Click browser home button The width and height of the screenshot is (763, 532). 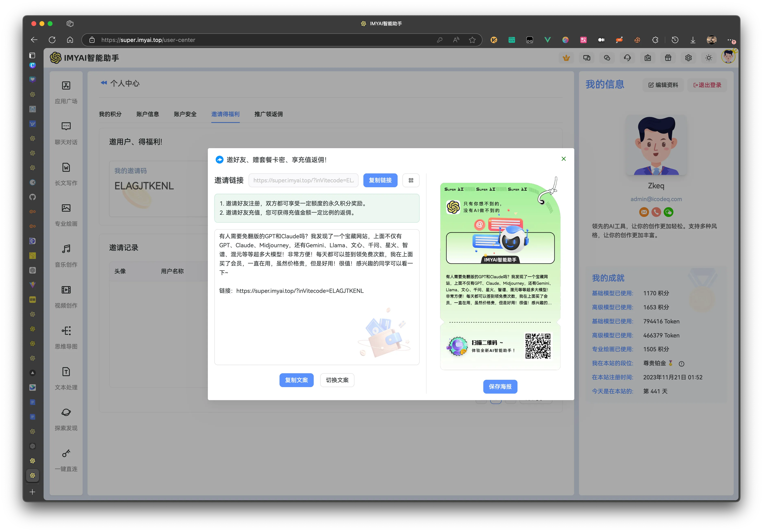[70, 40]
